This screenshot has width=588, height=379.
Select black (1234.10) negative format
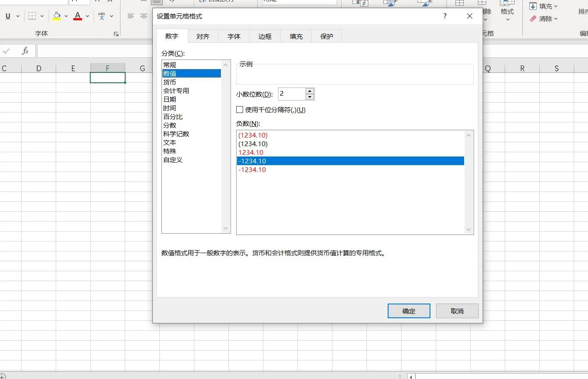[x=351, y=144]
